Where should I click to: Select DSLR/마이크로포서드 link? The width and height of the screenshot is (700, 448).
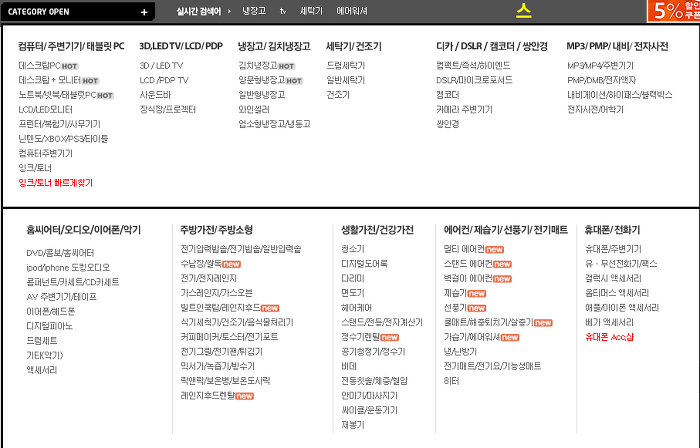[x=474, y=80]
